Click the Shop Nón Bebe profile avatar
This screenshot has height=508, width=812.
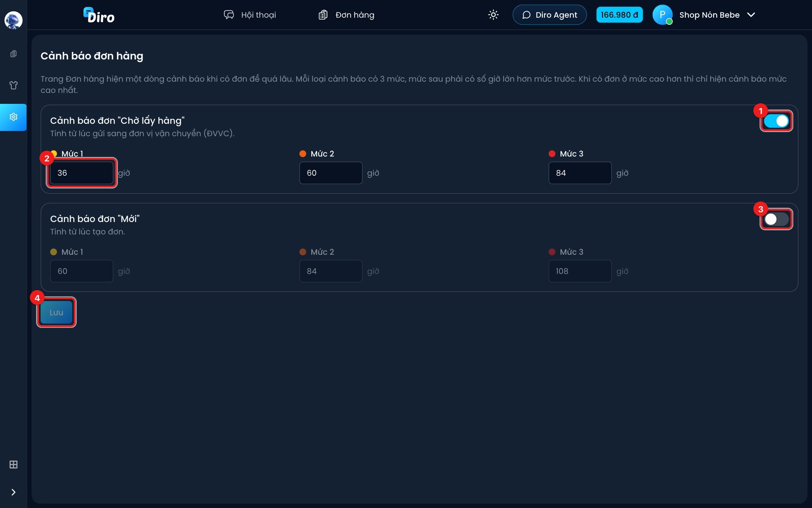point(662,15)
